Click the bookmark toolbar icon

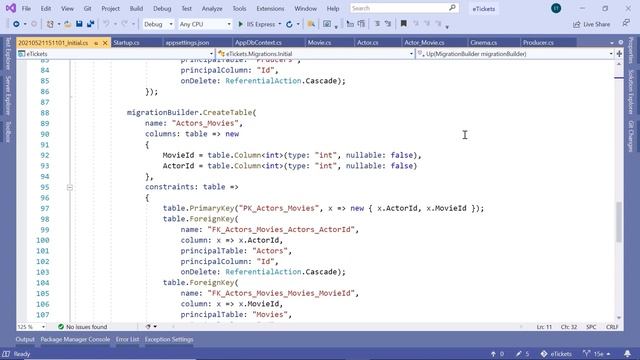pos(403,24)
